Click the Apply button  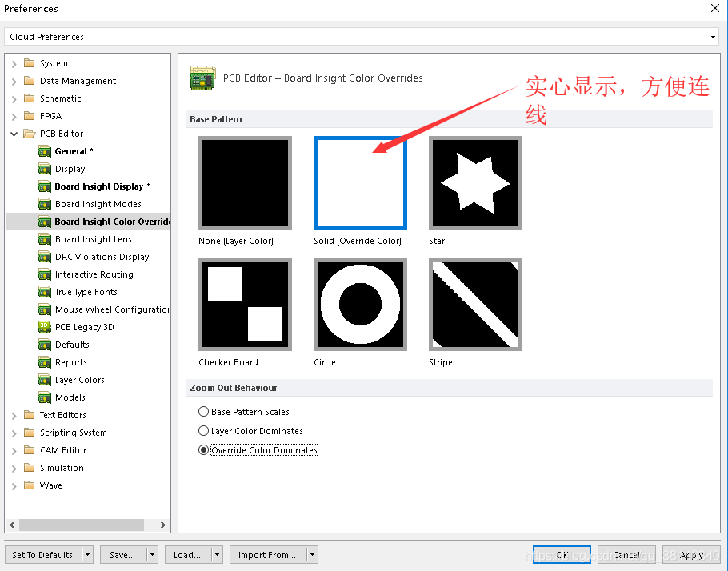click(691, 555)
